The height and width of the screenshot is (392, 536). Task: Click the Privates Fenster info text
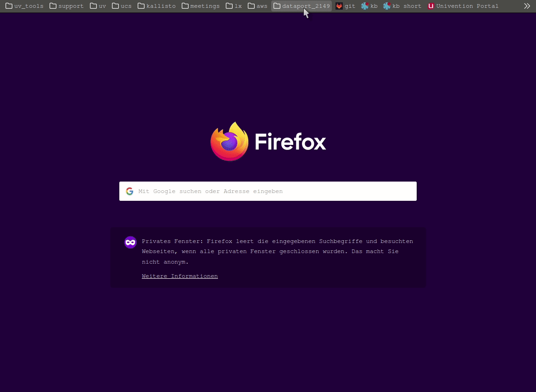click(277, 251)
